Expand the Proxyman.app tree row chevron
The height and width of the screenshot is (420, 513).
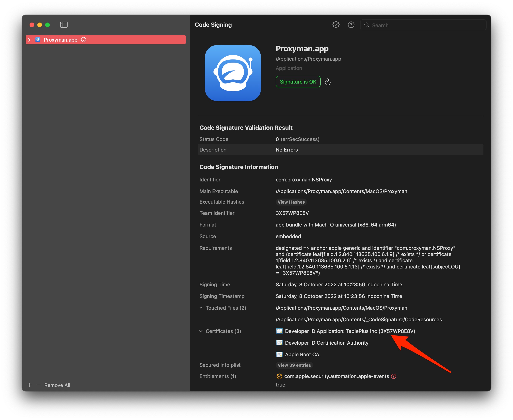pos(29,40)
